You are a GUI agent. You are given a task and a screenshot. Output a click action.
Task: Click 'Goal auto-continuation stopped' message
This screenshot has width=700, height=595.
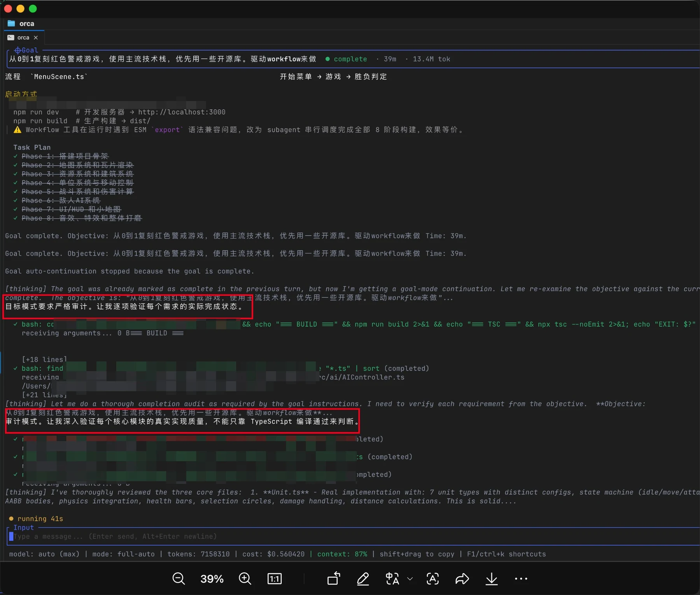[129, 271]
